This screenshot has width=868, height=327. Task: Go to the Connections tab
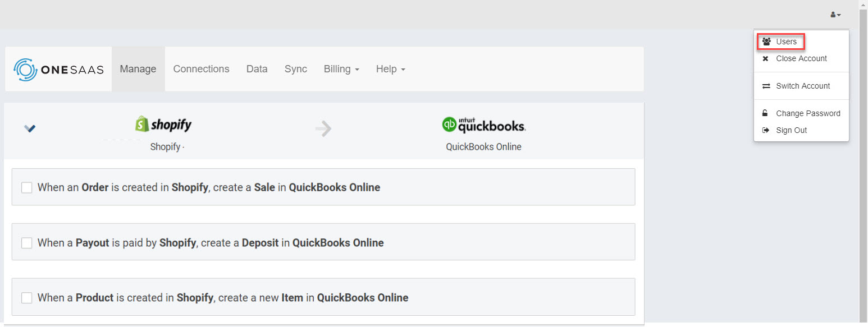(x=201, y=69)
